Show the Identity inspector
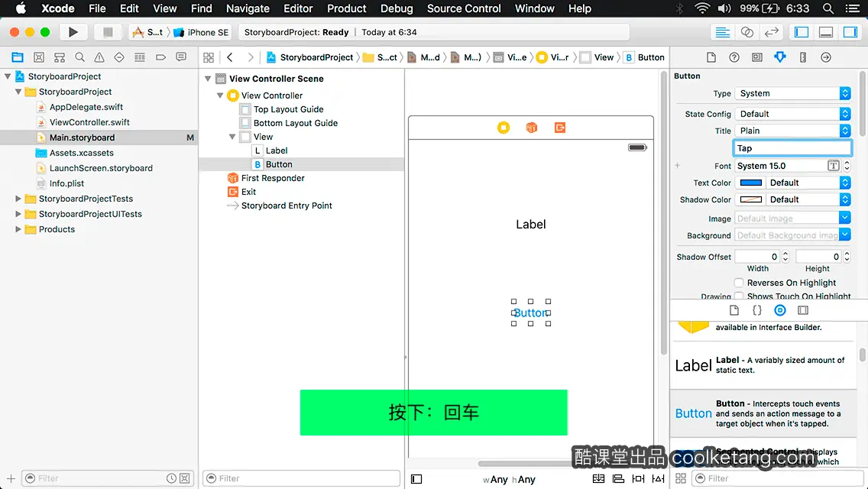This screenshot has width=868, height=489. coord(756,57)
